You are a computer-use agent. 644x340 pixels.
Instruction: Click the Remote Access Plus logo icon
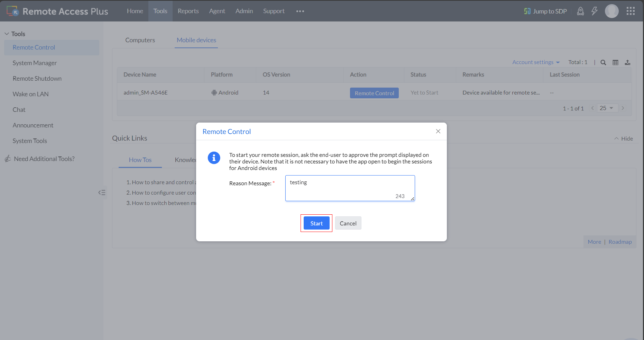(x=13, y=11)
